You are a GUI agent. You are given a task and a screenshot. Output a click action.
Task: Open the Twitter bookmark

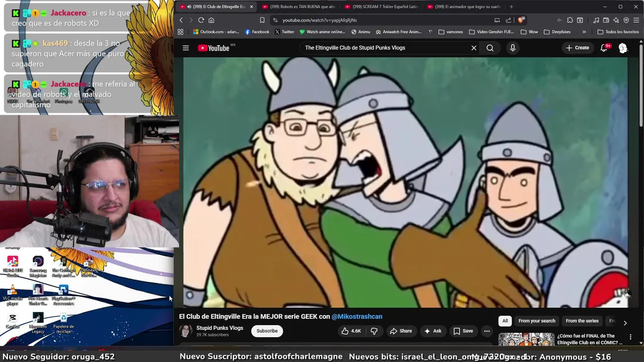284,32
